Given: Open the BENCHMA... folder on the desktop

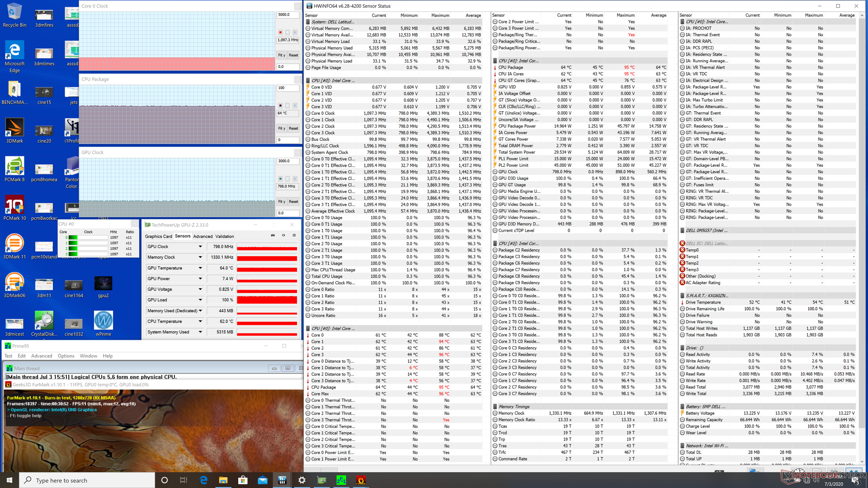Looking at the screenshot, I should [14, 93].
